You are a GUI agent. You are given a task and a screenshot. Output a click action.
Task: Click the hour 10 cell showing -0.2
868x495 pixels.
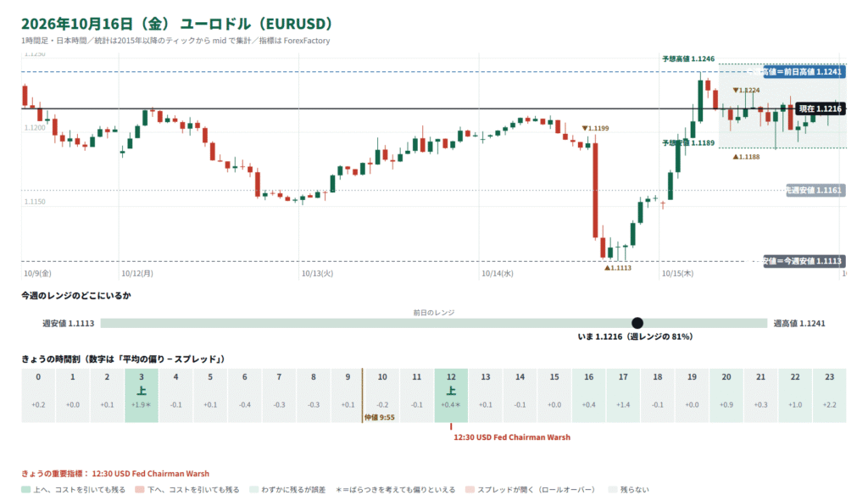pyautogui.click(x=382, y=395)
